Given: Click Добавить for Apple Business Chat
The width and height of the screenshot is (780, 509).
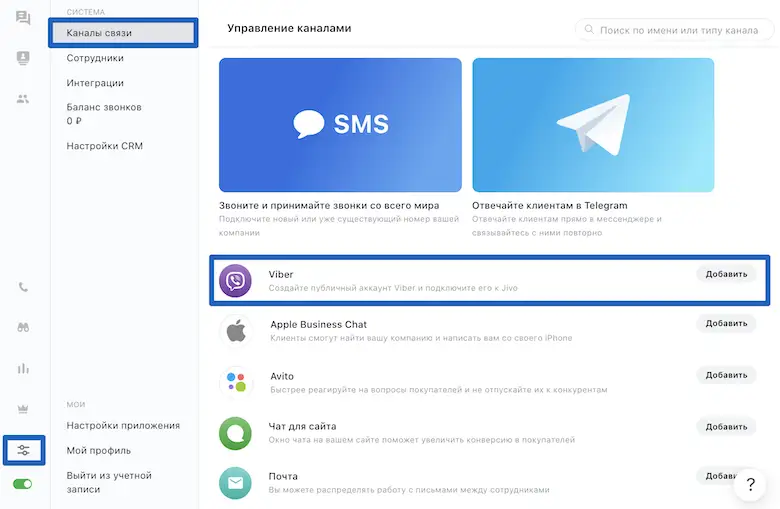Looking at the screenshot, I should click(x=726, y=323).
